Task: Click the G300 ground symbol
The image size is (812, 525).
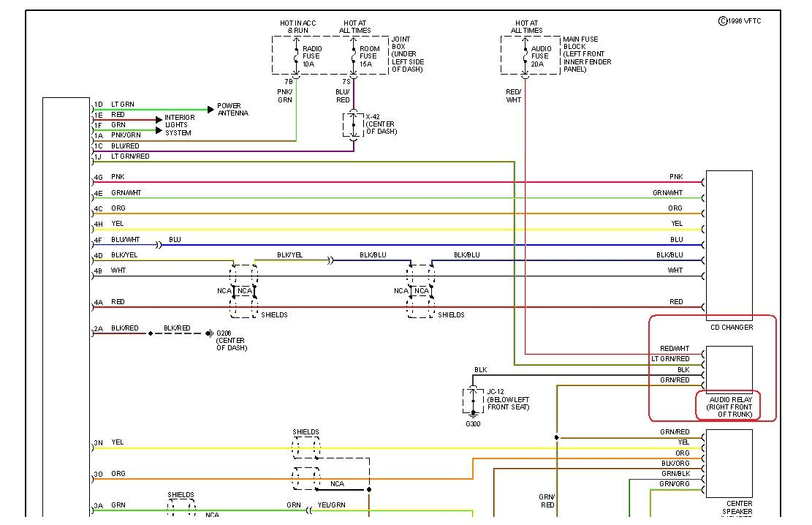Action: coord(471,413)
